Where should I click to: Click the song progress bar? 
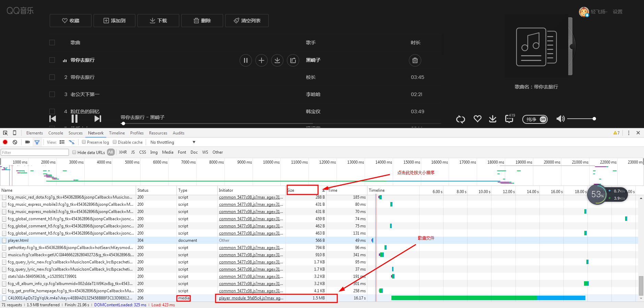pyautogui.click(x=280, y=123)
